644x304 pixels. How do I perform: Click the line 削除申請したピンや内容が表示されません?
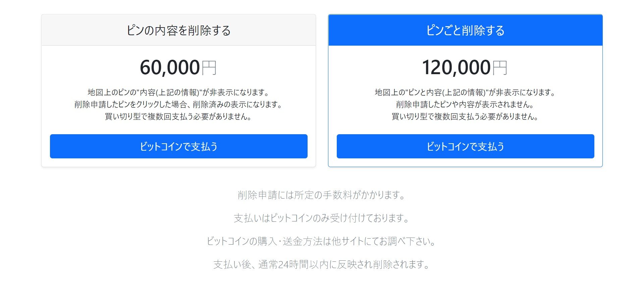click(465, 104)
